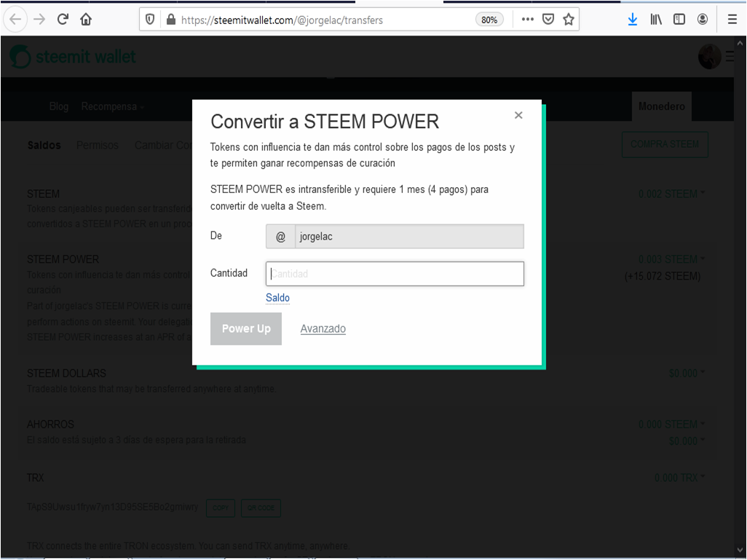The height and width of the screenshot is (560, 747).
Task: Go forward to the next page
Action: [x=39, y=20]
